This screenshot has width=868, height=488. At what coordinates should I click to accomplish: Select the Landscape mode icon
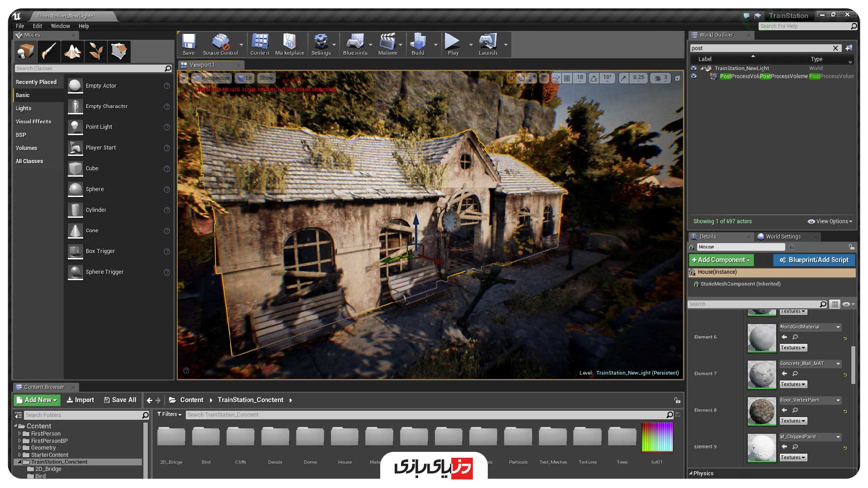(x=72, y=51)
